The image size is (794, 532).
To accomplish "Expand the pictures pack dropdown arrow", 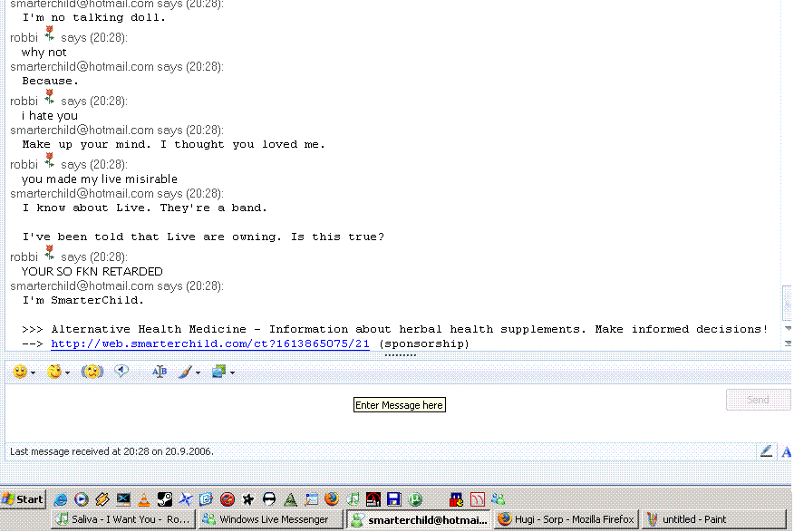I will (232, 373).
